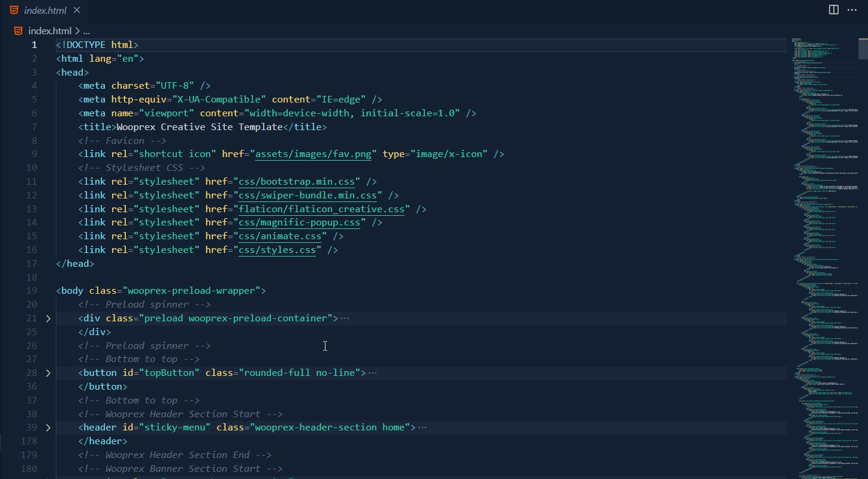Click the inline ellipsis to unfold the button content

373,372
